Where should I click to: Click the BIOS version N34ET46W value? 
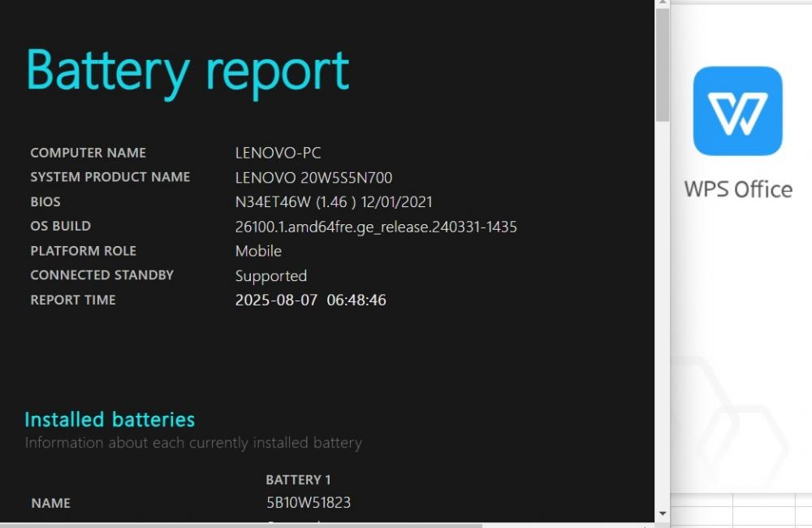[334, 201]
